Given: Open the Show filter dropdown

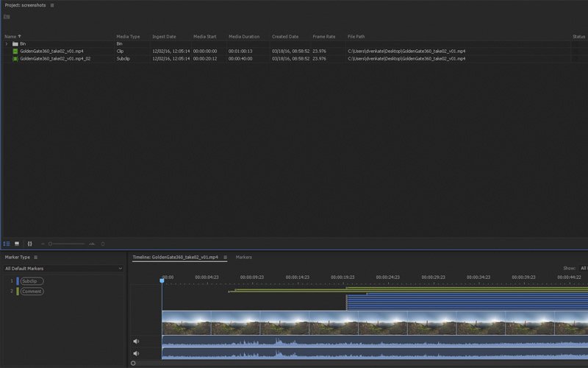Looking at the screenshot, I should point(583,269).
